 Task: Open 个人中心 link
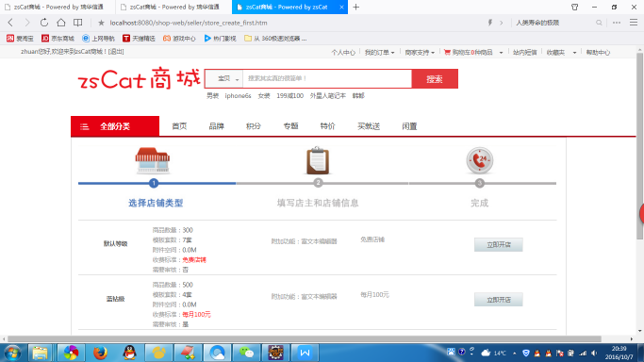[x=343, y=52]
